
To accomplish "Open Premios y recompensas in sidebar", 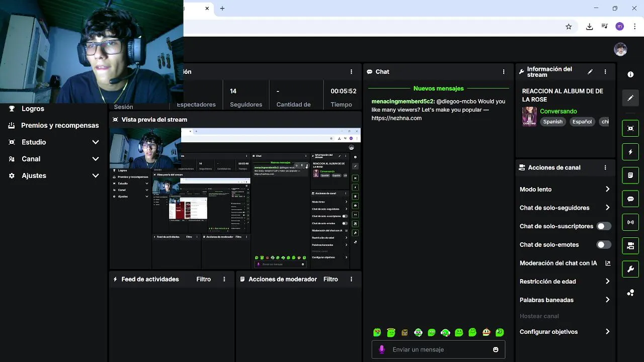I will (60, 126).
